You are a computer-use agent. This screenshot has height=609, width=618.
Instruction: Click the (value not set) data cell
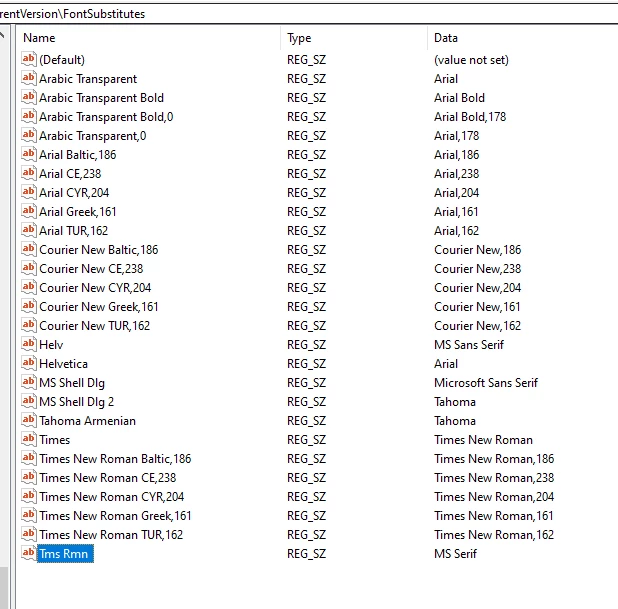pos(471,60)
